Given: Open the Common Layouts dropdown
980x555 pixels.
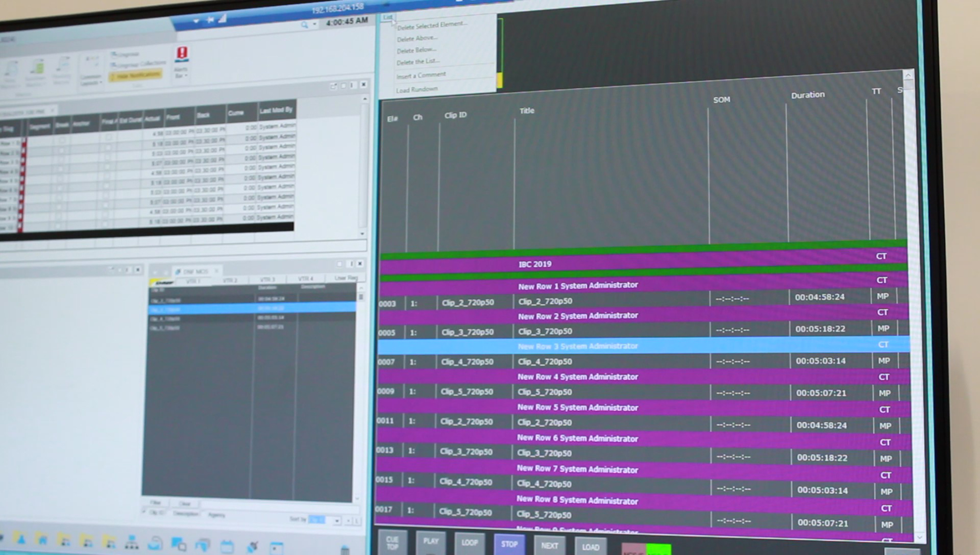Looking at the screenshot, I should pyautogui.click(x=101, y=82).
